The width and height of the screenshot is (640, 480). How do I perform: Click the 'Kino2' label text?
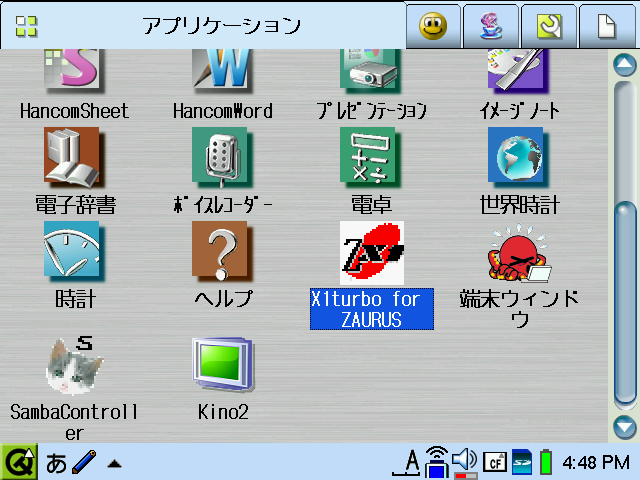[x=223, y=412]
